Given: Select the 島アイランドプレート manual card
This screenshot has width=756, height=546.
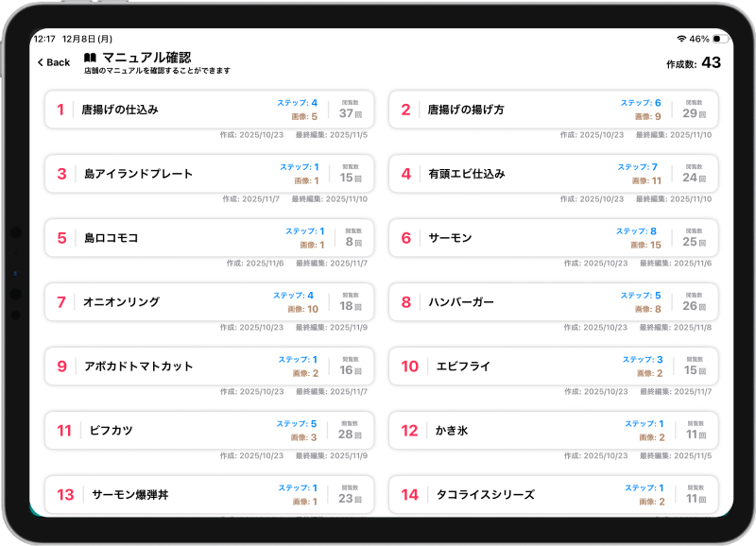Looking at the screenshot, I should [209, 174].
